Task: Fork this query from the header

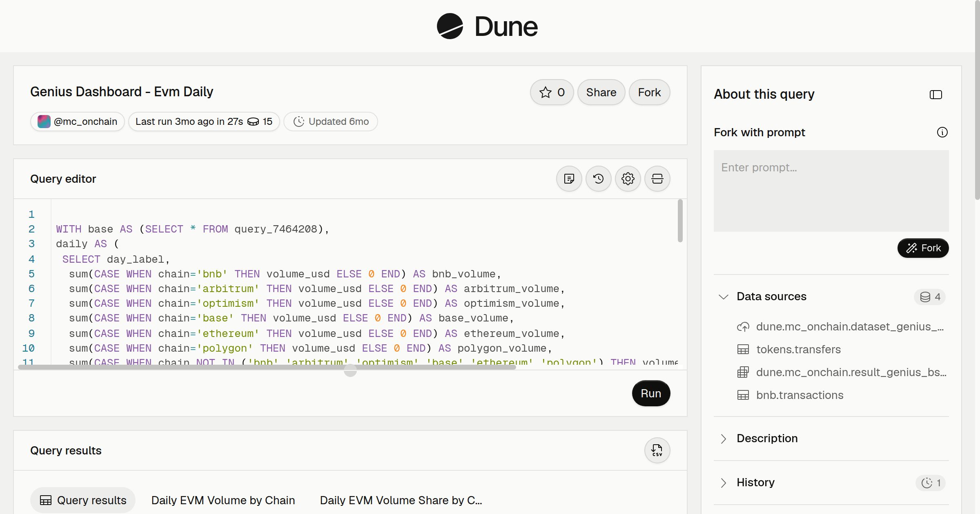Action: tap(649, 92)
